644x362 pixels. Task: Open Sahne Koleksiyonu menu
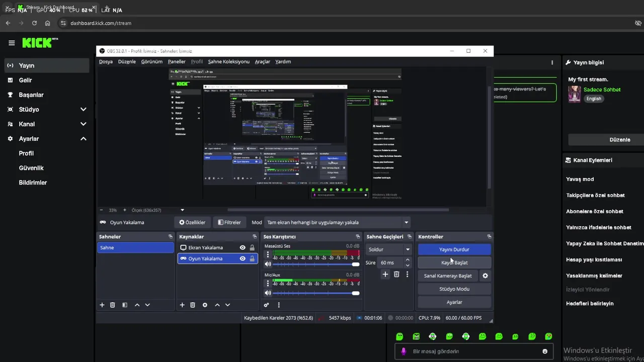tap(228, 61)
